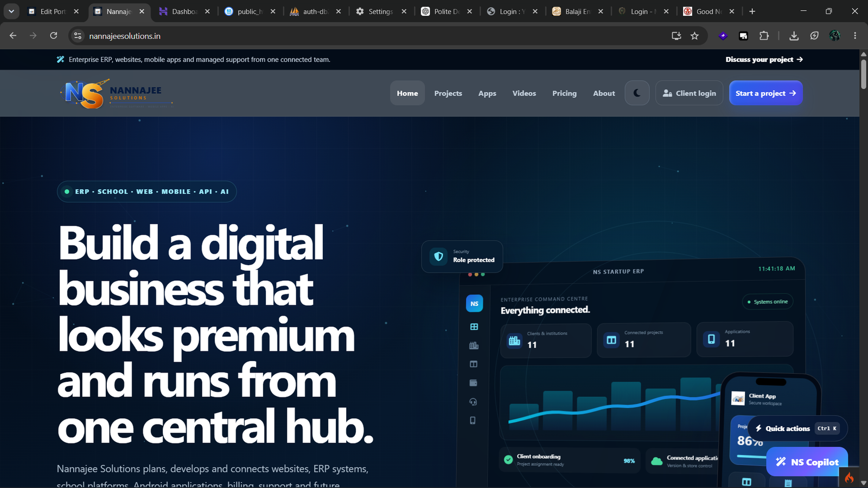This screenshot has width=868, height=488.
Task: Click the flame debug icon in the corner
Action: click(x=849, y=478)
